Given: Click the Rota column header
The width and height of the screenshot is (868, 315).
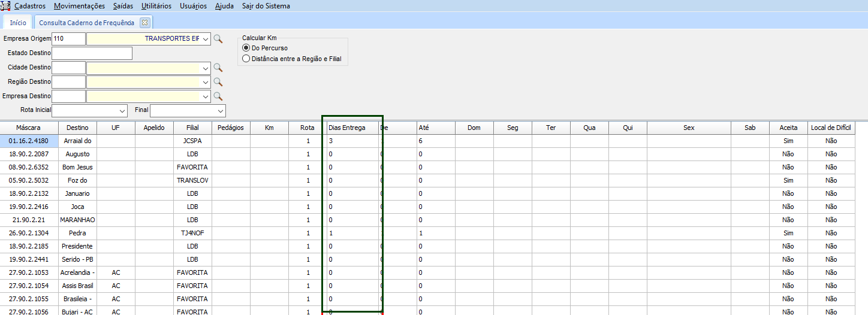Looking at the screenshot, I should coord(308,128).
